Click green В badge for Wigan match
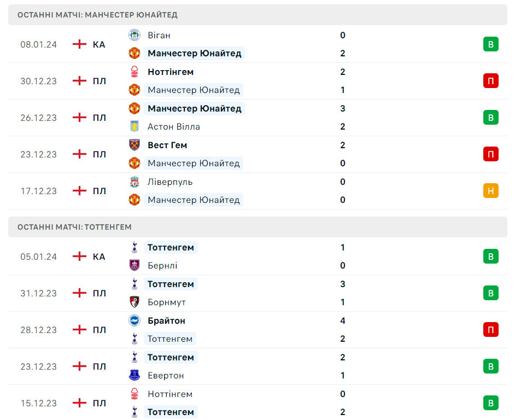The width and height of the screenshot is (515, 420). (490, 44)
